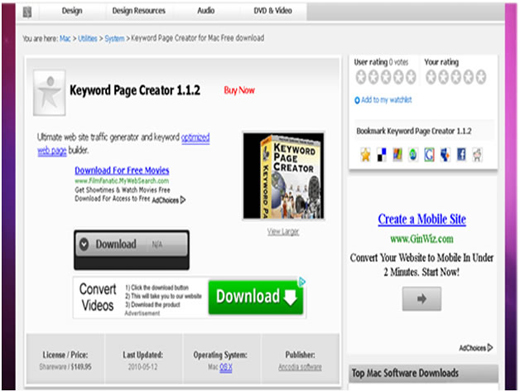520x392 pixels.
Task: Click the ad info icon on Convert Videos banner
Action: tap(302, 282)
